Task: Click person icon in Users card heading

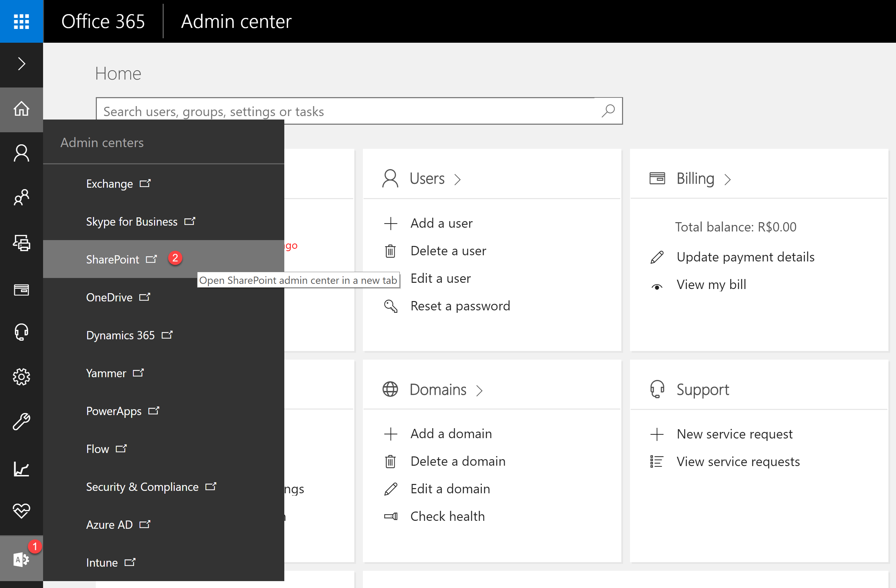Action: coord(390,178)
